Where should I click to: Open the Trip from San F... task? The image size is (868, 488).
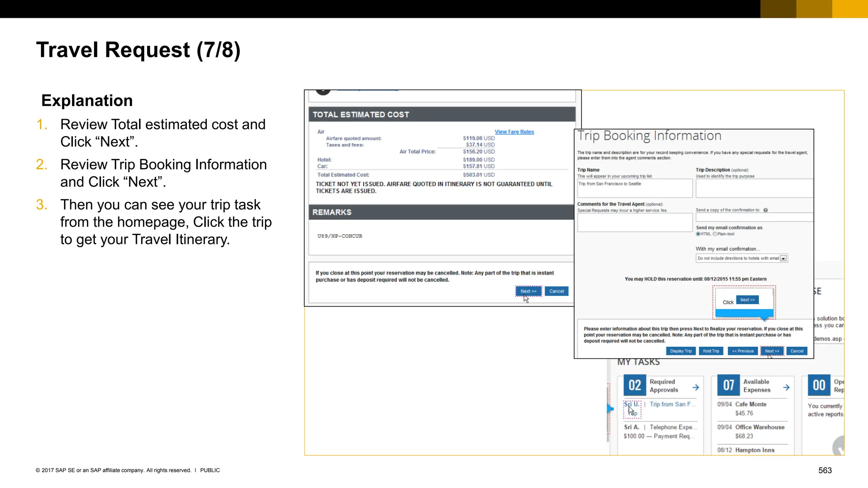(x=673, y=404)
